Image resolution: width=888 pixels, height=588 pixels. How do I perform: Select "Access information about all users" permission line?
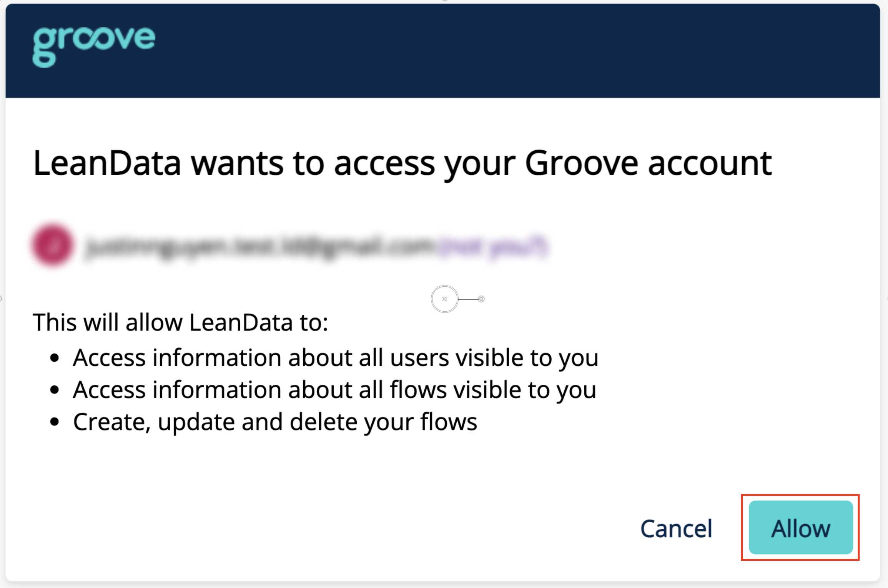[336, 358]
